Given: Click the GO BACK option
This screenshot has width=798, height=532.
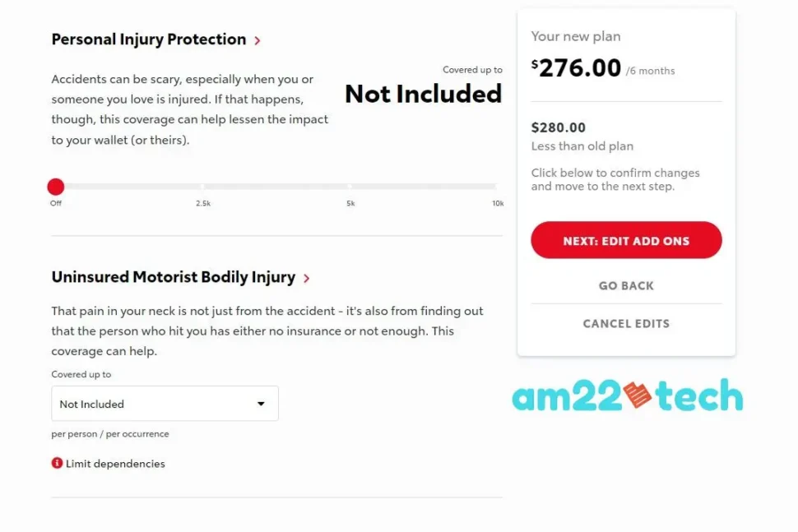Looking at the screenshot, I should click(626, 285).
